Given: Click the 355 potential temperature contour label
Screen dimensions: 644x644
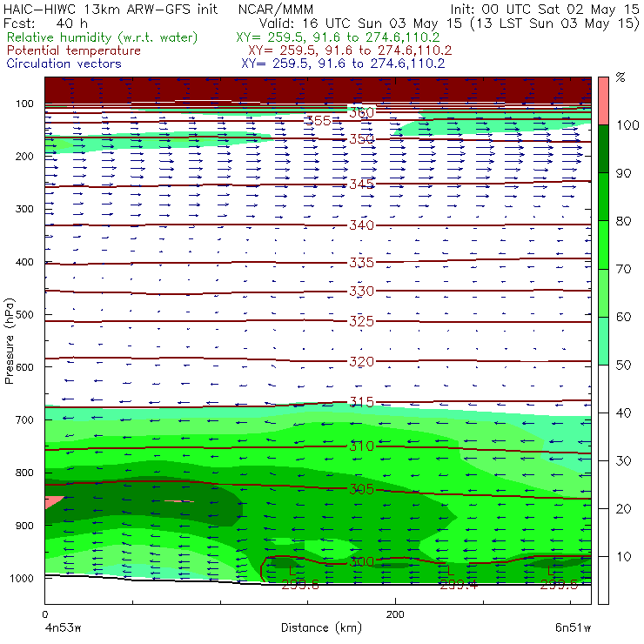Looking at the screenshot, I should (319, 121).
